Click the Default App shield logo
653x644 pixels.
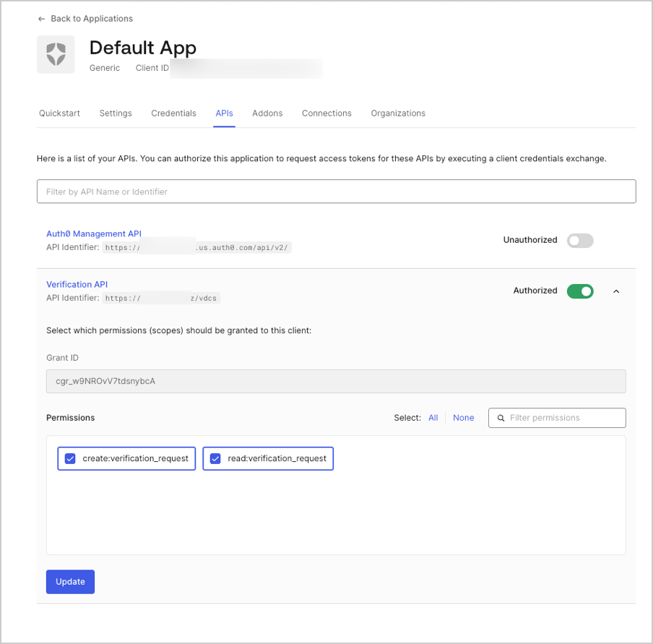(56, 54)
